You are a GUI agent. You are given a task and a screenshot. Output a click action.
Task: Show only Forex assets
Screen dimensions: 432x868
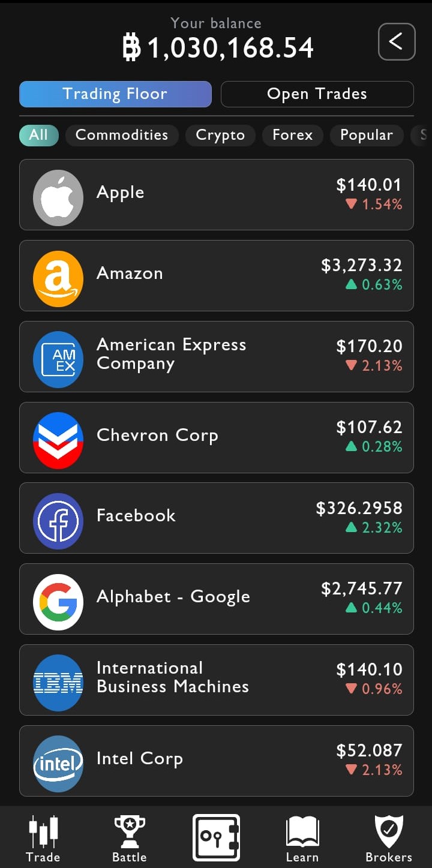(293, 135)
